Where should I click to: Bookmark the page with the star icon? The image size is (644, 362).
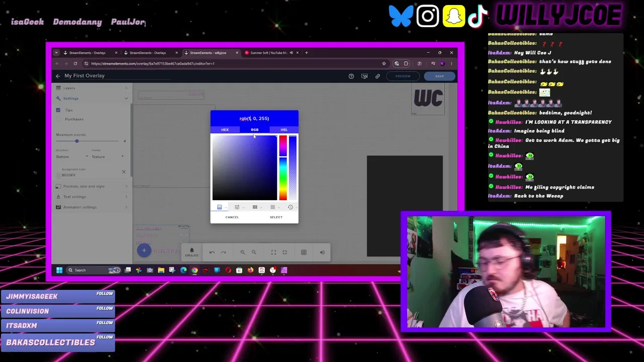(x=384, y=63)
